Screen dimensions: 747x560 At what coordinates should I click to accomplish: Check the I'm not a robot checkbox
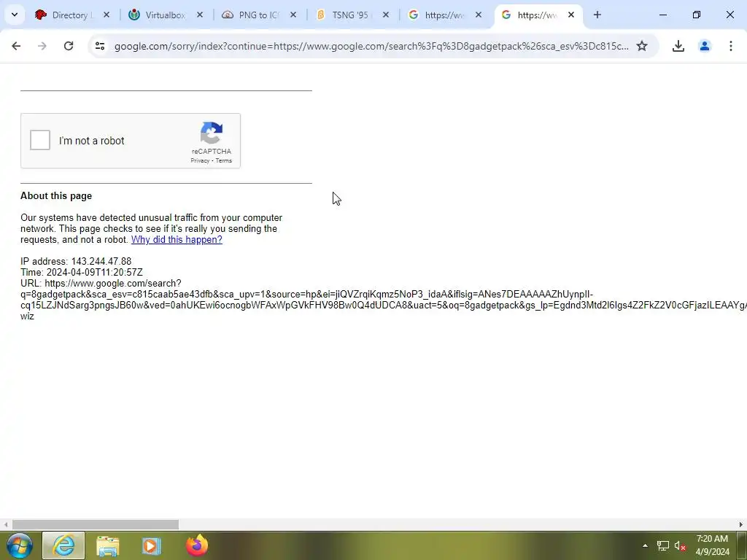tap(40, 140)
